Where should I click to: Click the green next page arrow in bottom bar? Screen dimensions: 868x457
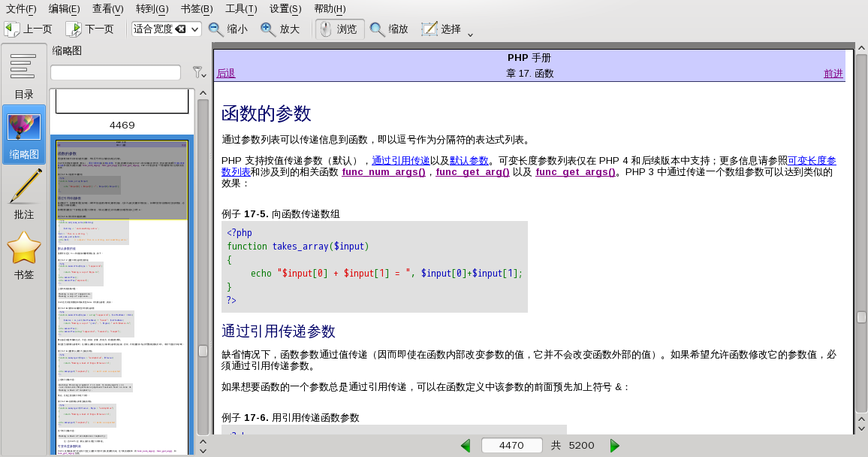tap(614, 446)
